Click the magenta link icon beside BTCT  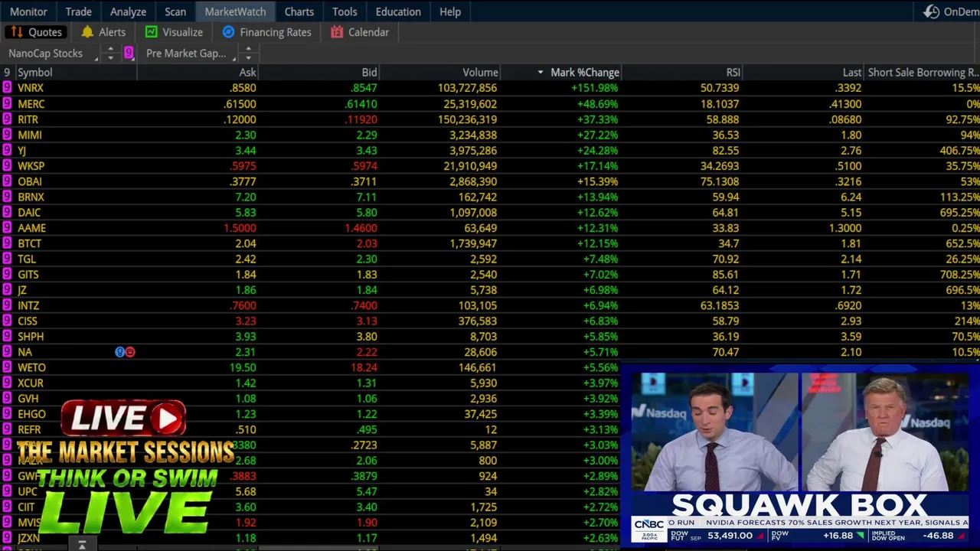coord(7,243)
